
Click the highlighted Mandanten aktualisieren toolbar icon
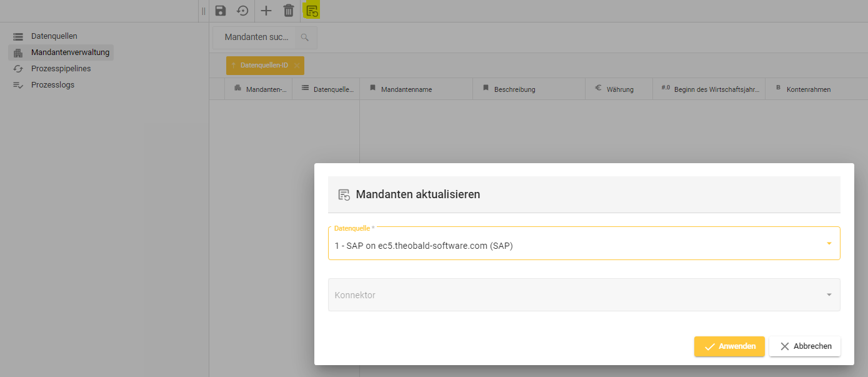point(311,11)
